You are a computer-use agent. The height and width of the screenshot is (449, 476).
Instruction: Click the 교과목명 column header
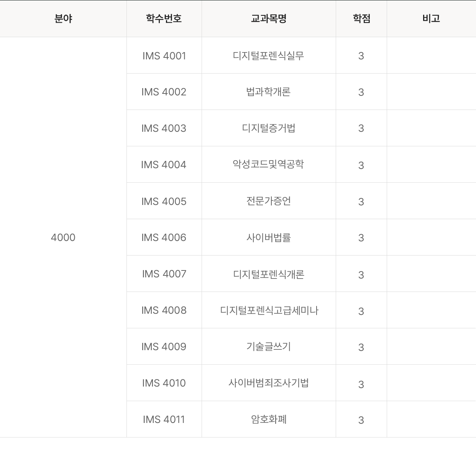[x=269, y=19]
